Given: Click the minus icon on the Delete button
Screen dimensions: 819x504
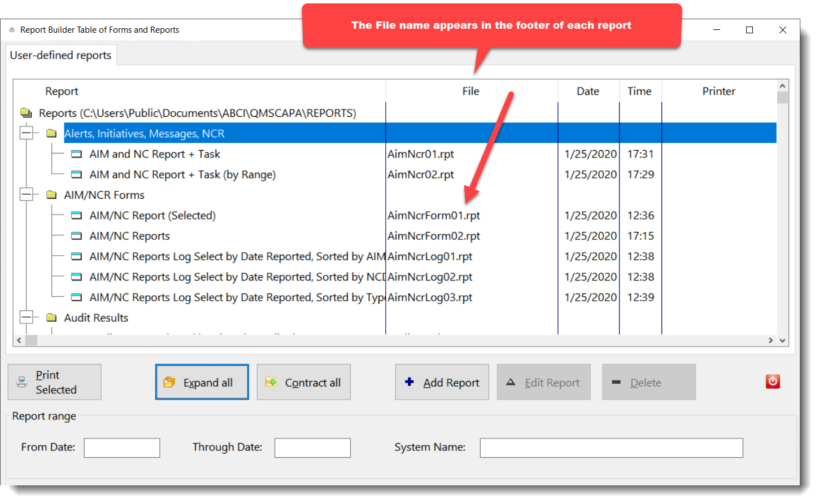Looking at the screenshot, I should pos(616,382).
